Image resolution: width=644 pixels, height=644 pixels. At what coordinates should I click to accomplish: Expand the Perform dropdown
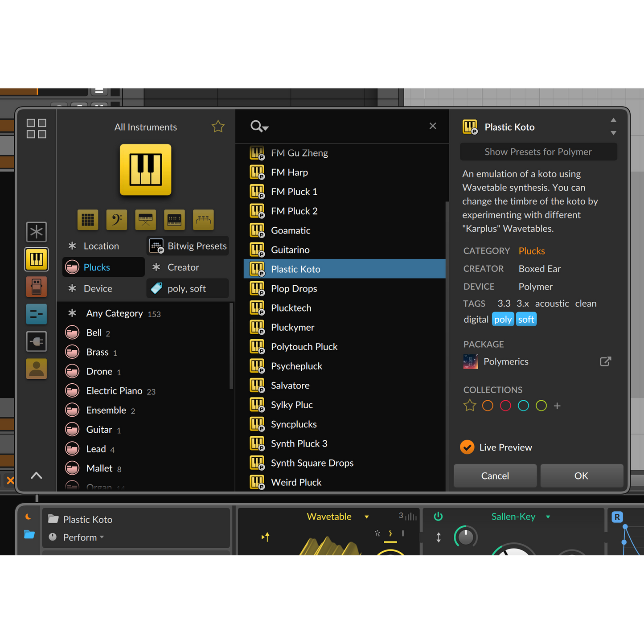102,537
